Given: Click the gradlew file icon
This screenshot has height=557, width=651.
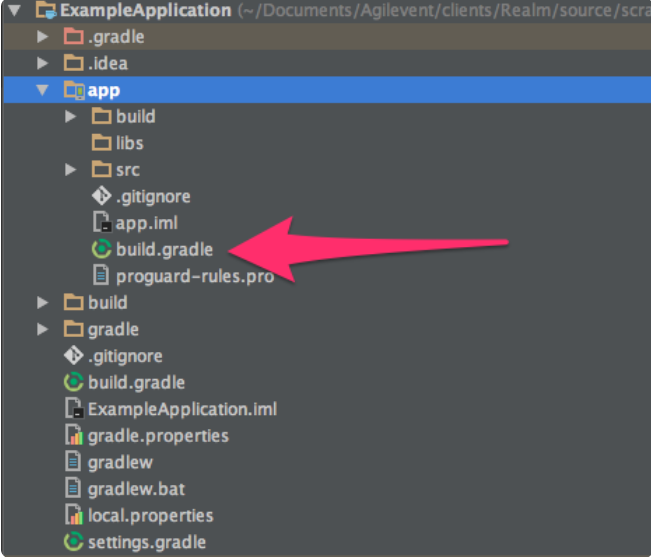Looking at the screenshot, I should (x=73, y=461).
